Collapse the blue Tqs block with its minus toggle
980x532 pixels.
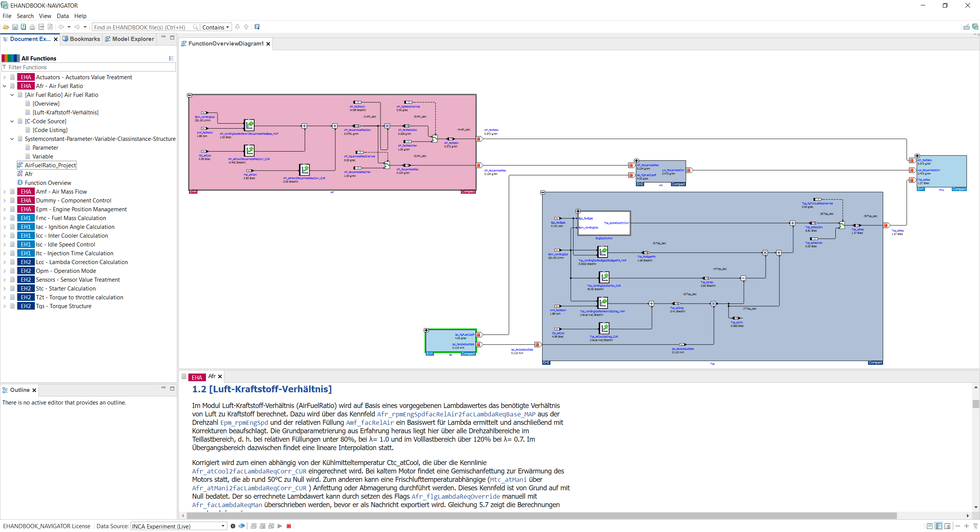click(x=543, y=192)
